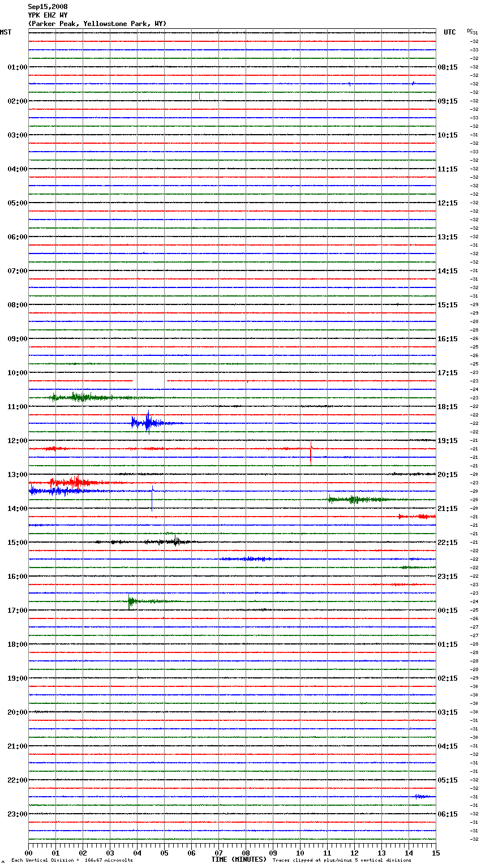Click the data gap in the red 10:15 MST trace

click(x=150, y=381)
